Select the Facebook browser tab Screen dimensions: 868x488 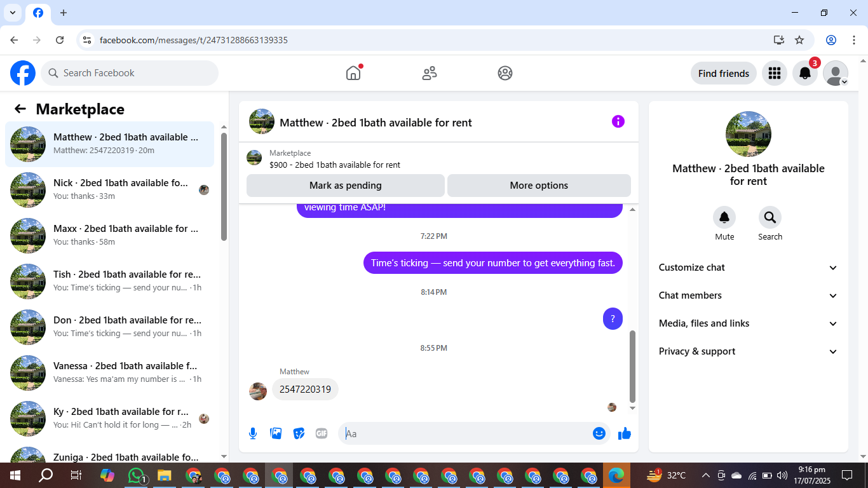pyautogui.click(x=38, y=13)
